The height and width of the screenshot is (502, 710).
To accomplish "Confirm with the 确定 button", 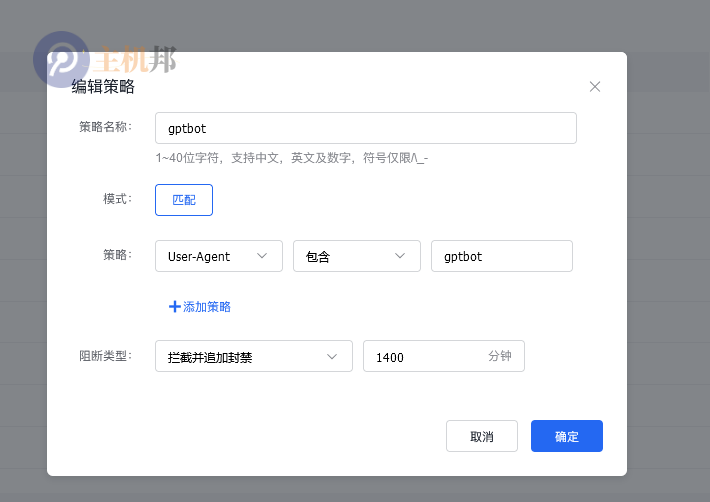I will 566,436.
